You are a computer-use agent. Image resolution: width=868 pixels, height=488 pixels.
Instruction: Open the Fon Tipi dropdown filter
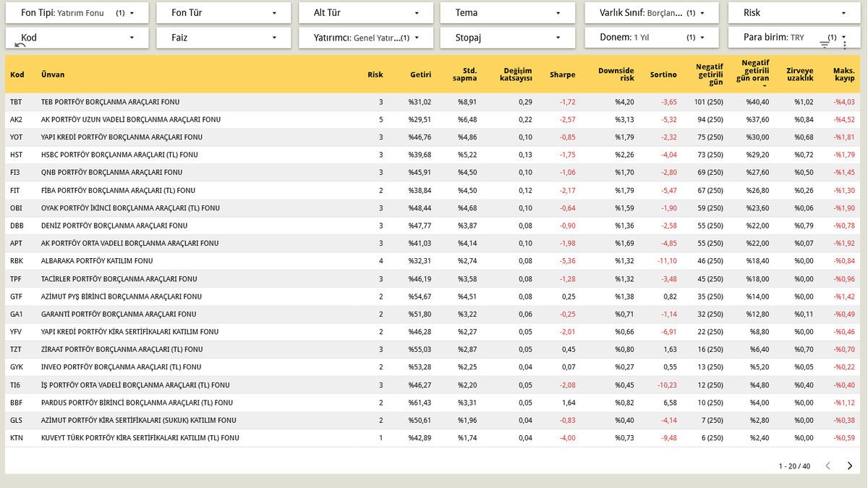click(x=77, y=13)
